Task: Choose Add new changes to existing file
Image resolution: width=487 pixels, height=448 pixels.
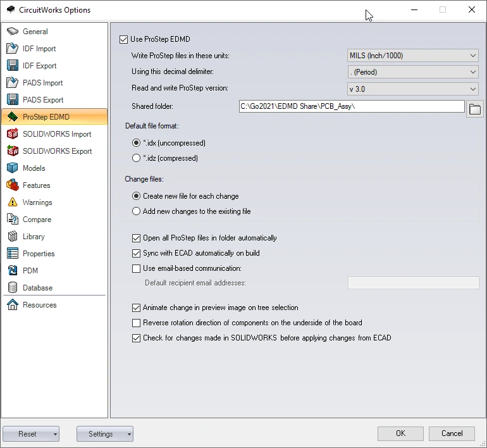Action: tap(137, 211)
